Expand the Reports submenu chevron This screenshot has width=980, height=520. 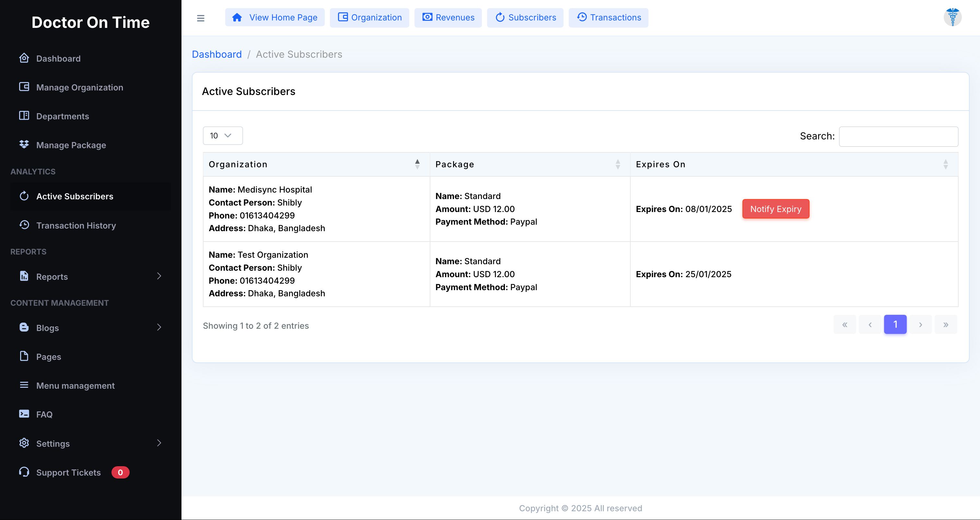click(159, 276)
